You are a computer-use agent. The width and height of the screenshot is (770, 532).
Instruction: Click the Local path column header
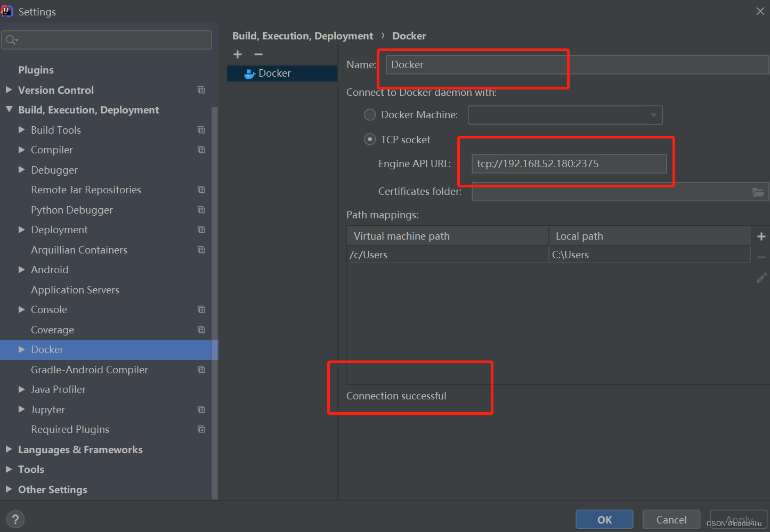click(650, 236)
